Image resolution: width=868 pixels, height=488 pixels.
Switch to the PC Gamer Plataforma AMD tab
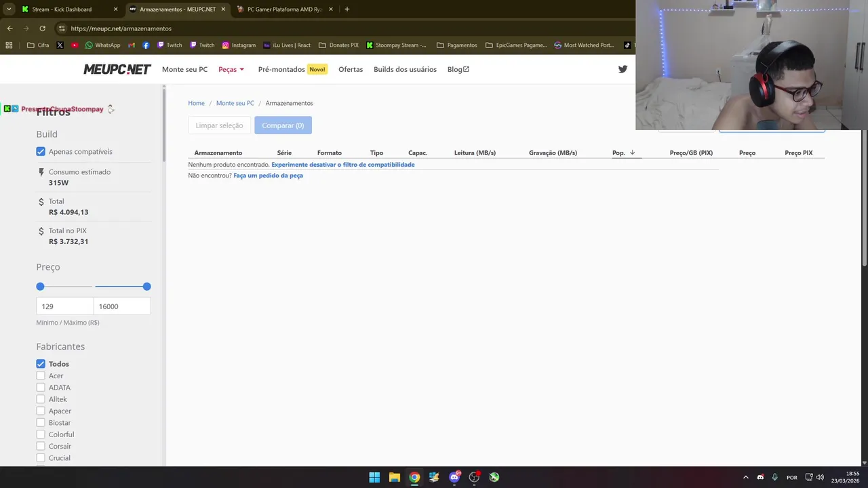(284, 9)
